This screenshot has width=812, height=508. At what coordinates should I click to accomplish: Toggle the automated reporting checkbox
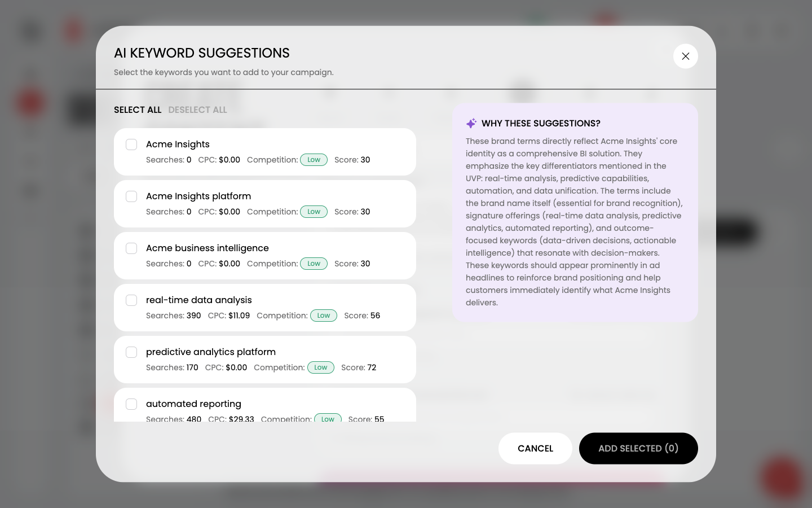tap(131, 404)
